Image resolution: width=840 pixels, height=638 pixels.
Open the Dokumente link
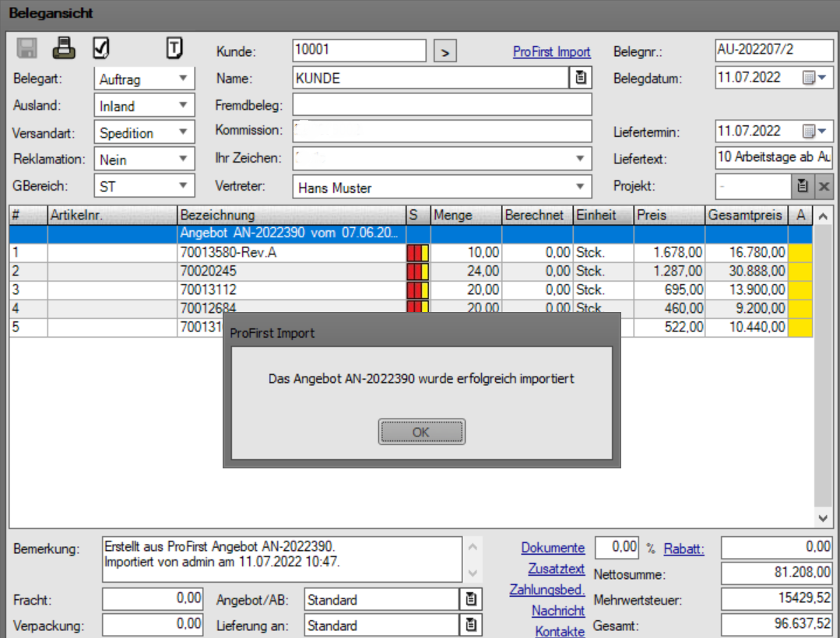[553, 548]
